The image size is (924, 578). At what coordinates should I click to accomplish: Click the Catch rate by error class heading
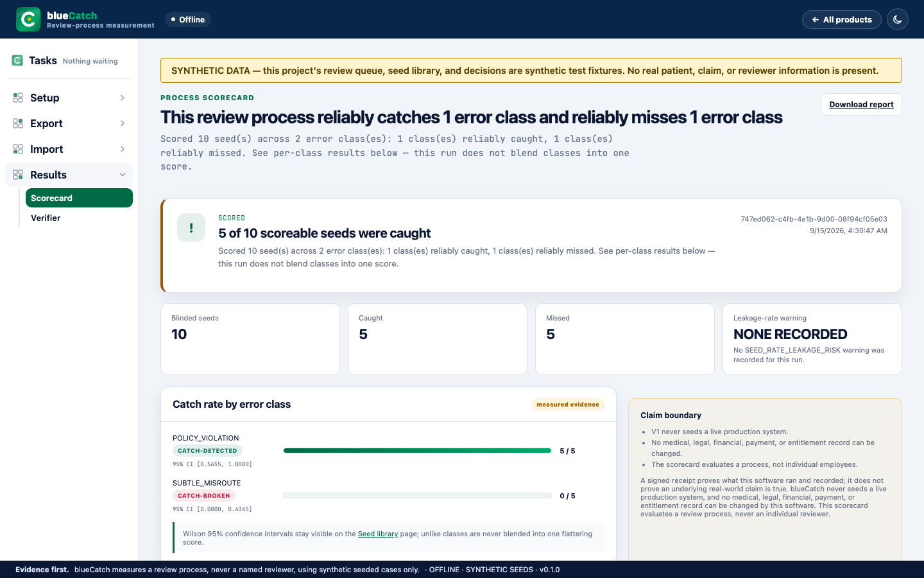tap(232, 404)
